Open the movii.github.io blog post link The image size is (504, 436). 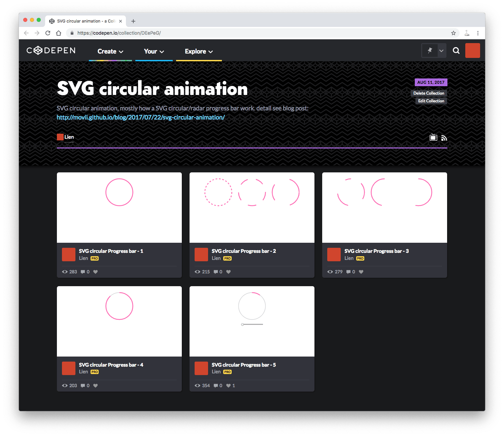coord(141,118)
